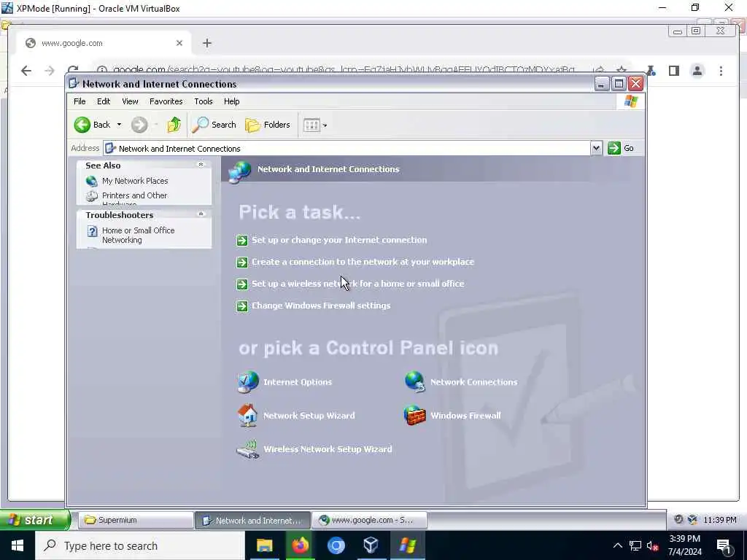This screenshot has width=747, height=560.
Task: Go Back in the Network Connections window
Action: [93, 125]
